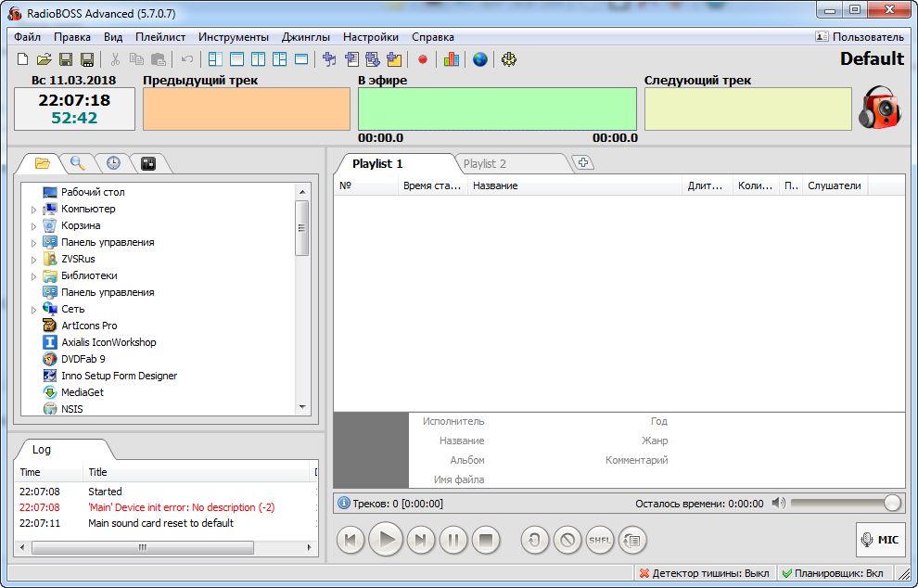Open the clock scheduler tab icon

point(113,163)
